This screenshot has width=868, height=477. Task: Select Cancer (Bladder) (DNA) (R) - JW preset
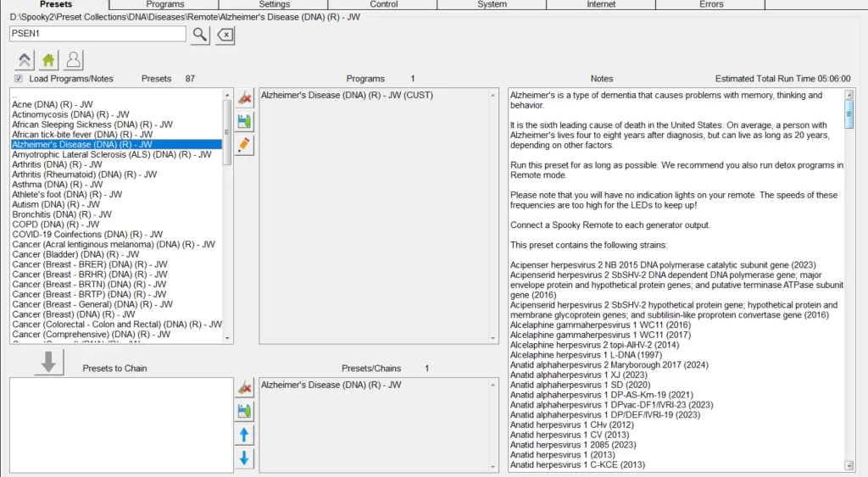click(x=75, y=254)
